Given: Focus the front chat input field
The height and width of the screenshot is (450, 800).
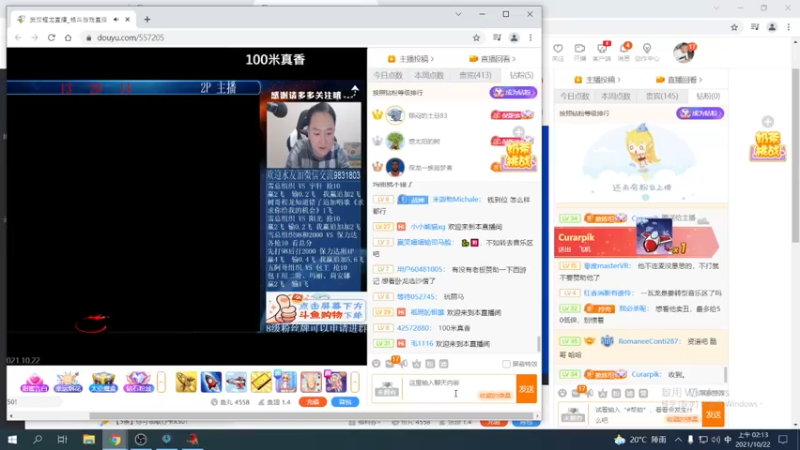Looking at the screenshot, I should pyautogui.click(x=459, y=389).
